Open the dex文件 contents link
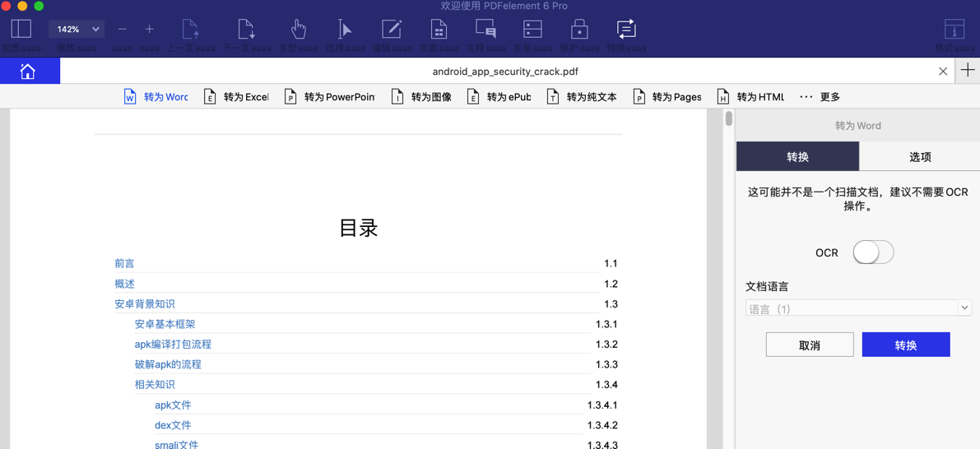The image size is (980, 449). [x=173, y=425]
